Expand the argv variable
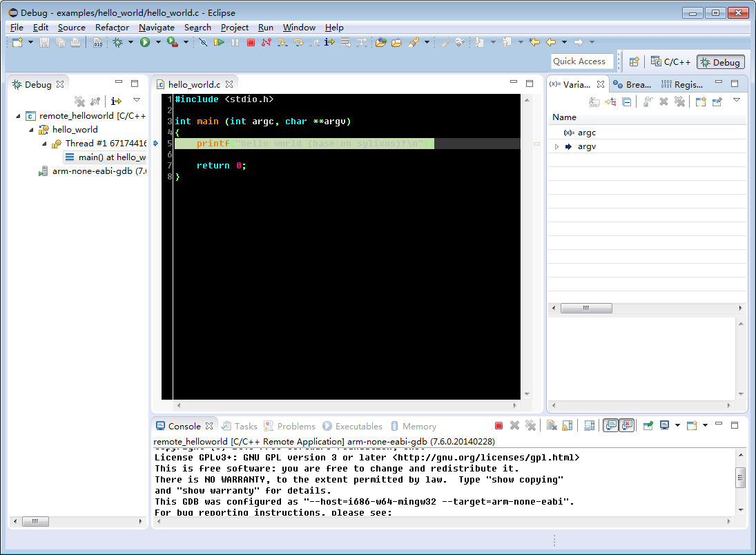 [x=557, y=146]
